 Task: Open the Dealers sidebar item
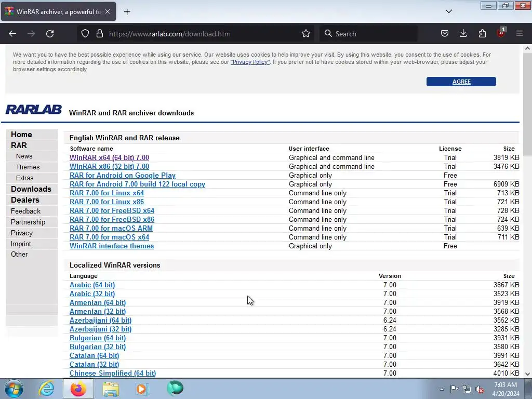25,200
